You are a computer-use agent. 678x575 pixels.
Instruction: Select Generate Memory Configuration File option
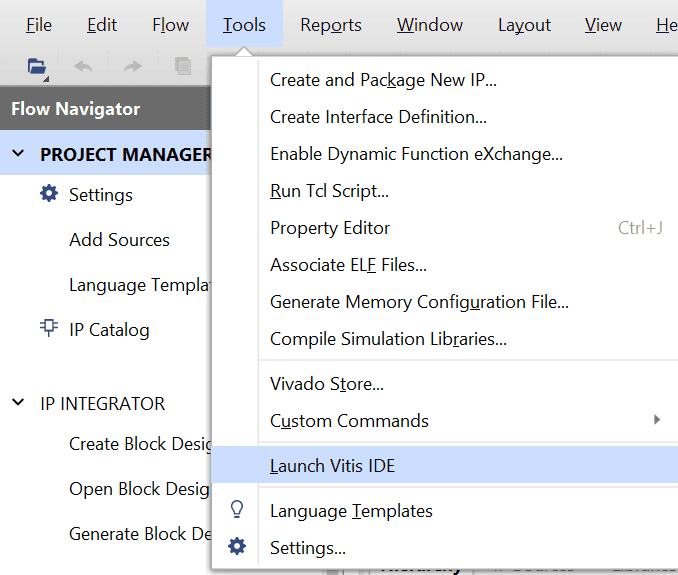tap(419, 302)
